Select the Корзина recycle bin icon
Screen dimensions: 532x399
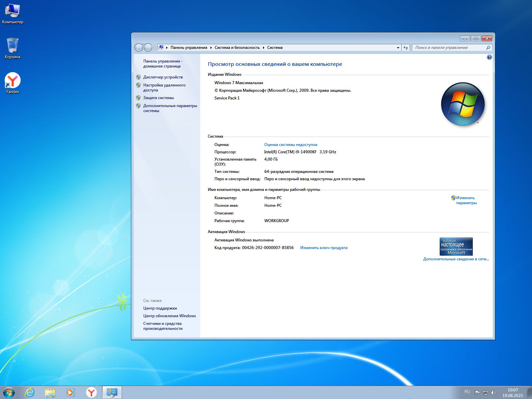tap(13, 49)
